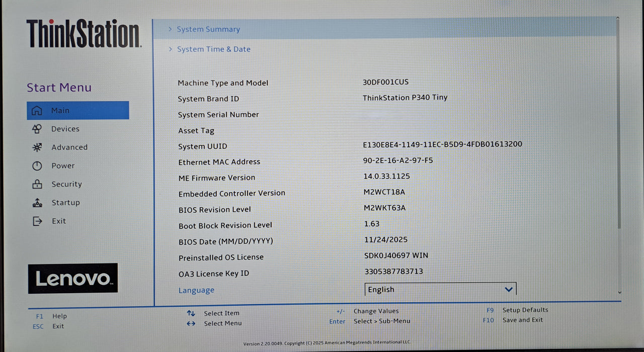Click the Version 2.20.0049 copyright text
644x352 pixels.
[x=327, y=343]
